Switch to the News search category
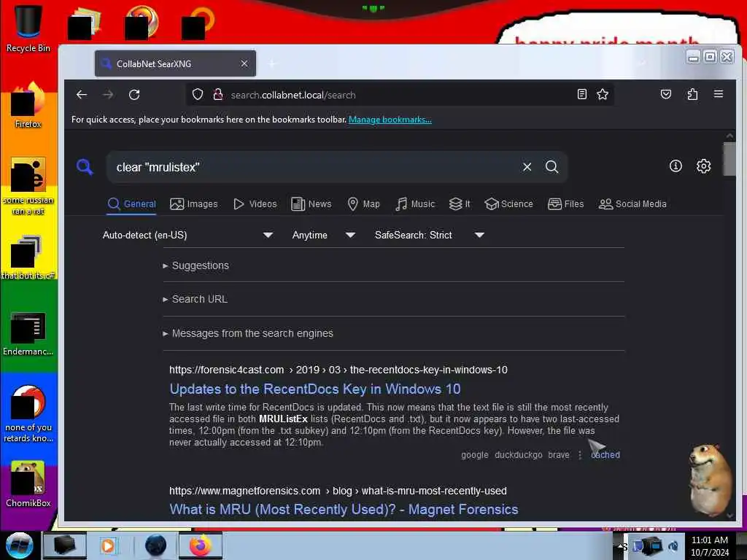The image size is (747, 560). 311,204
